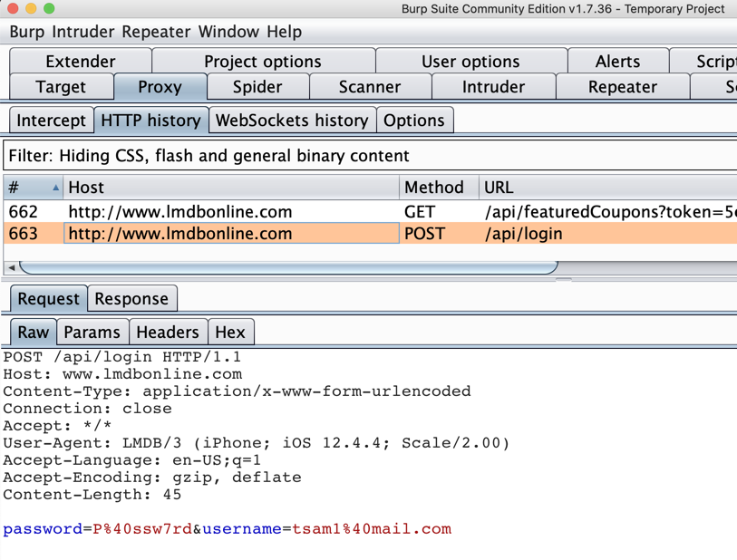Open the filter bar settings

click(370, 156)
